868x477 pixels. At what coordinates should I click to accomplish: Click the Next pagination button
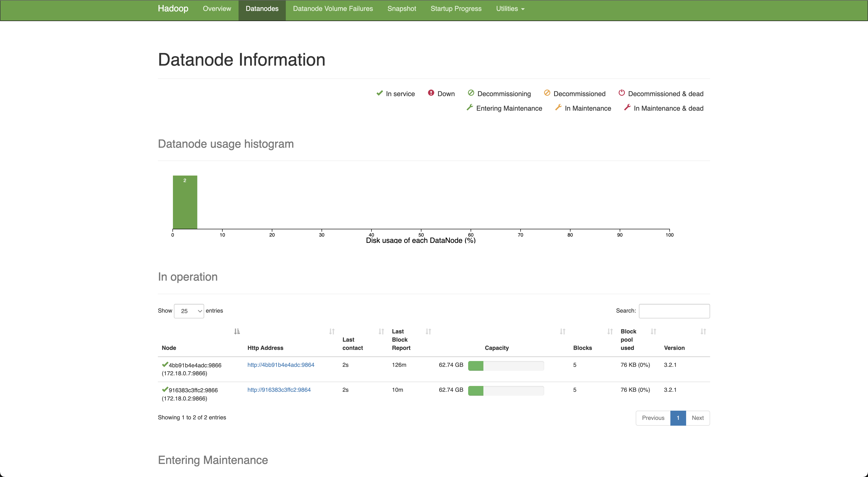point(697,418)
